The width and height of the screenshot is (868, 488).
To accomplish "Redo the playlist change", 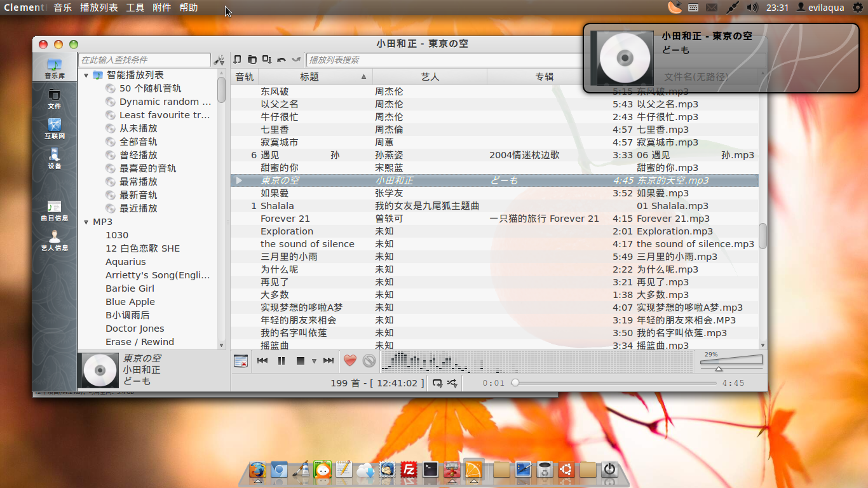I will (296, 60).
